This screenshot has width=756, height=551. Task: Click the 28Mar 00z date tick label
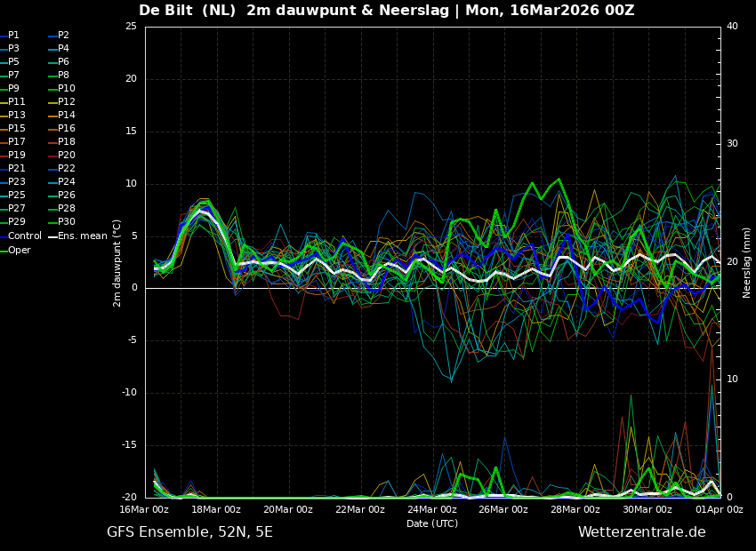click(x=576, y=509)
